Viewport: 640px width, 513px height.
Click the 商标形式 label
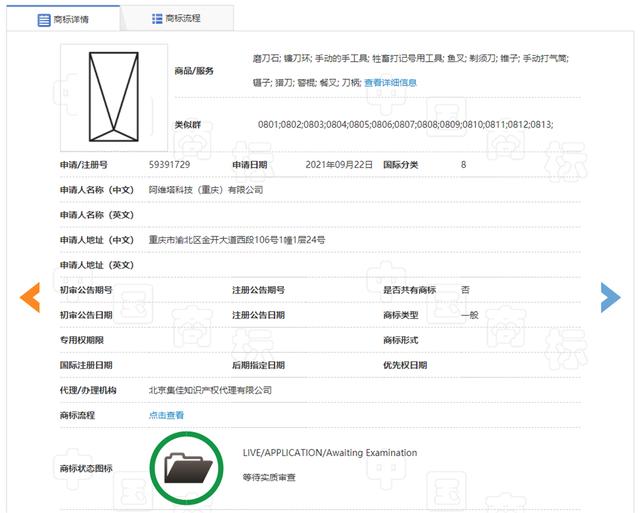(401, 340)
